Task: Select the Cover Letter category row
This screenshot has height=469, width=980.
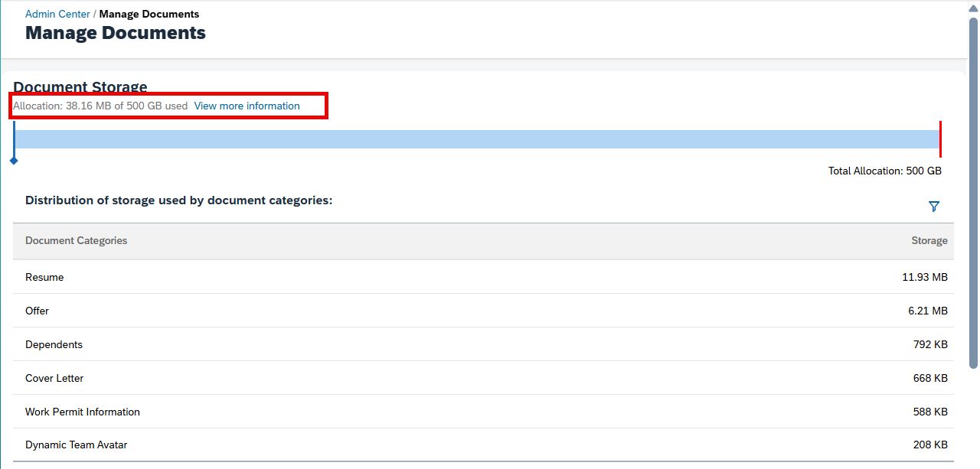Action: (x=483, y=378)
